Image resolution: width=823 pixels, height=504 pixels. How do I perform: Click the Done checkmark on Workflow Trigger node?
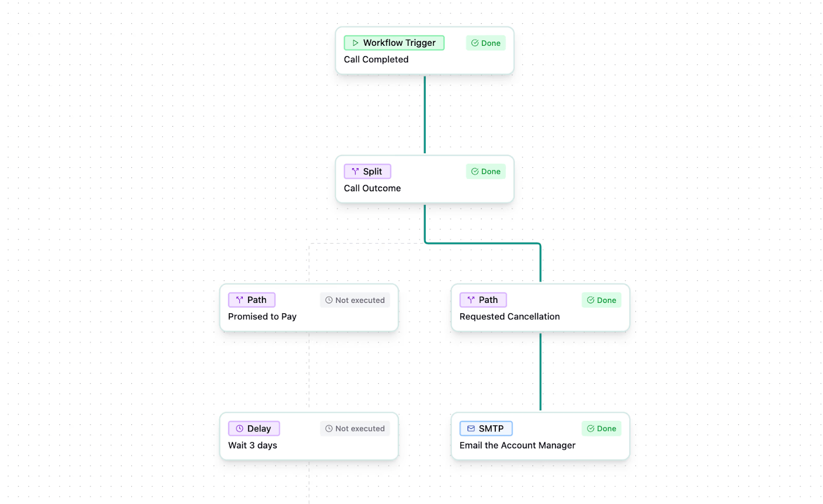tap(475, 43)
